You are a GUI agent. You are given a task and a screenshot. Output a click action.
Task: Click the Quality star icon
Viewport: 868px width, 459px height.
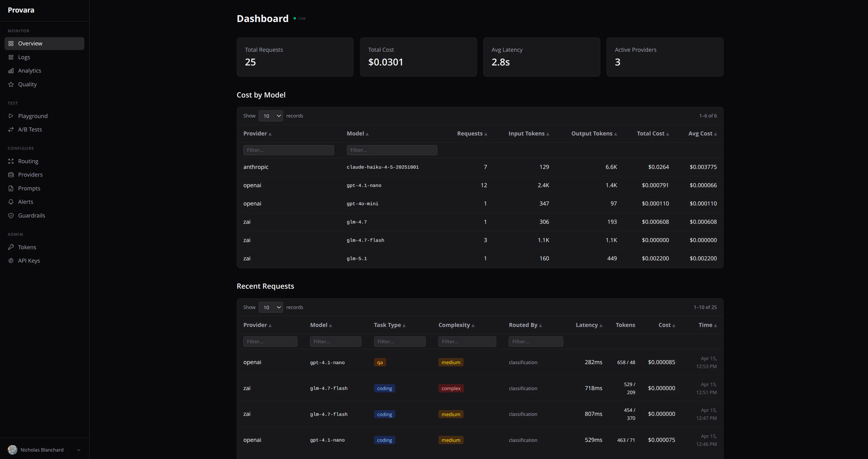pyautogui.click(x=11, y=85)
